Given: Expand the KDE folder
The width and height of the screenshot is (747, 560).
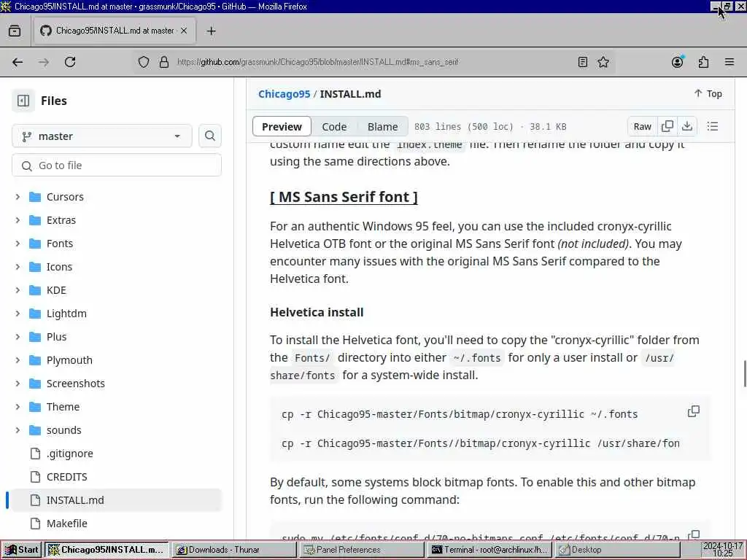Looking at the screenshot, I should [18, 290].
